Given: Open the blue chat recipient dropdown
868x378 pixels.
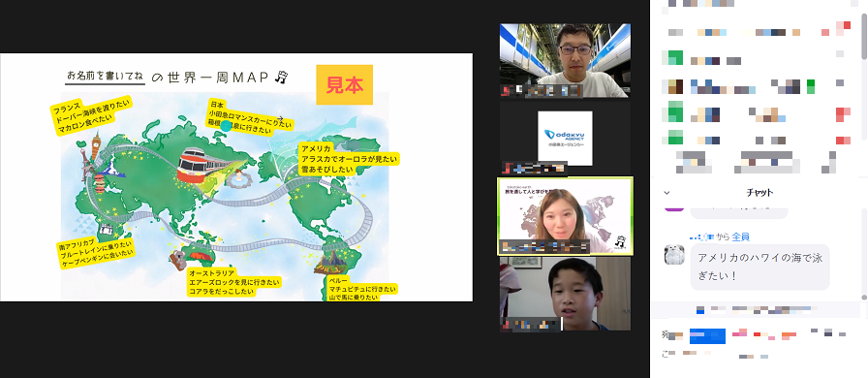Looking at the screenshot, I should [707, 336].
